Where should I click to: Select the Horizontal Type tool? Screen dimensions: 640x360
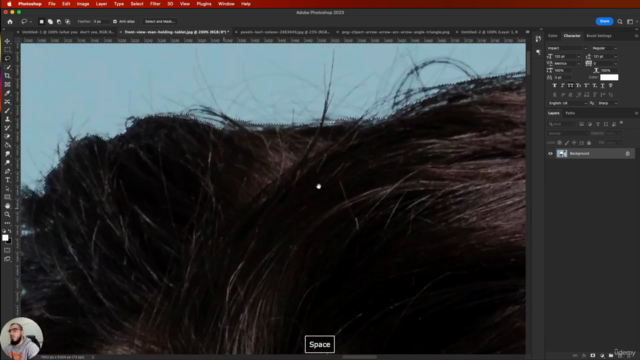click(7, 180)
